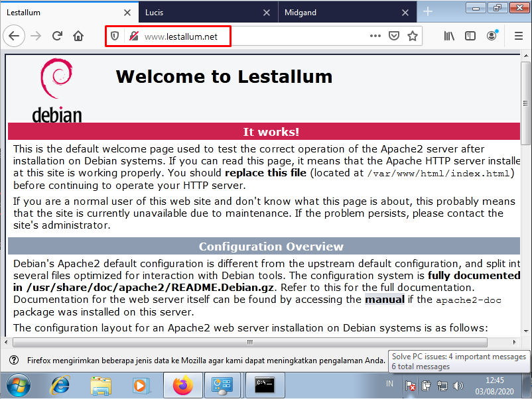Open page actions three-dot menu
Screen dimensions: 532x399
click(375, 36)
